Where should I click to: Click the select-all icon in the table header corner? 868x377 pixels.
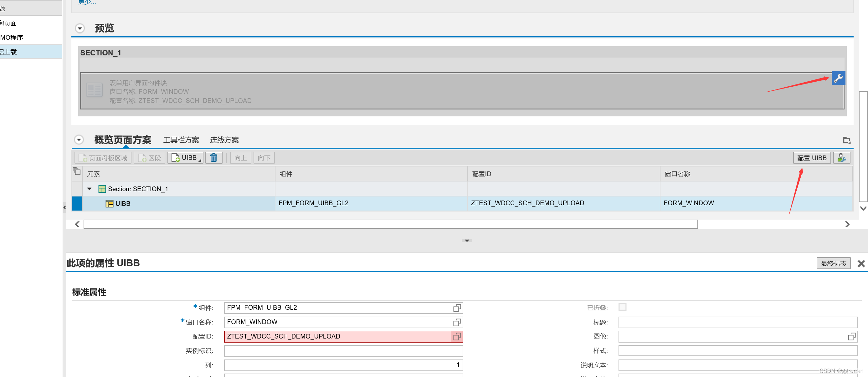pyautogui.click(x=77, y=171)
